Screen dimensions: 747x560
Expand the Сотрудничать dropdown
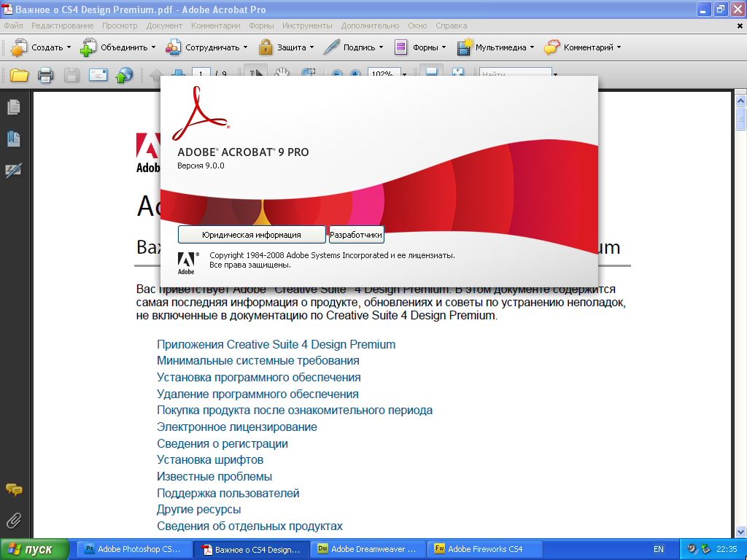tap(206, 47)
